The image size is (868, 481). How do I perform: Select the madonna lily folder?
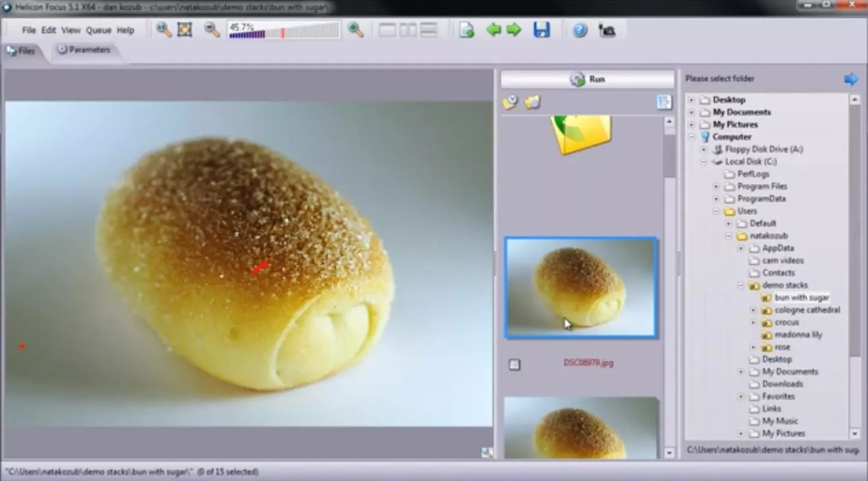click(x=798, y=335)
